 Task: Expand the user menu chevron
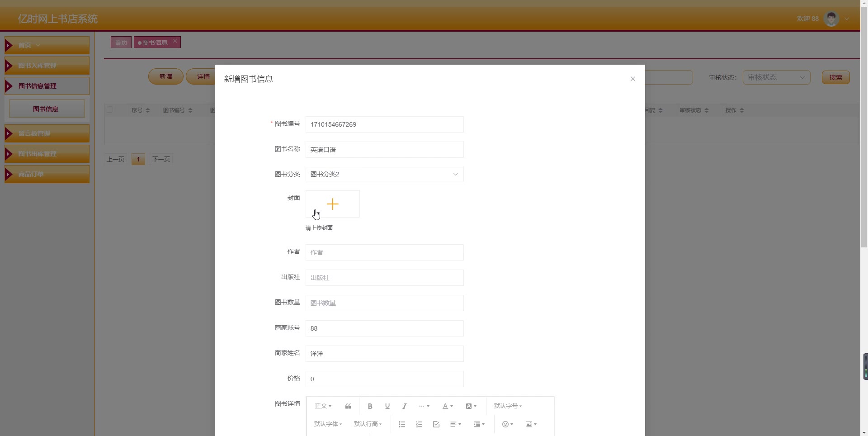click(847, 19)
